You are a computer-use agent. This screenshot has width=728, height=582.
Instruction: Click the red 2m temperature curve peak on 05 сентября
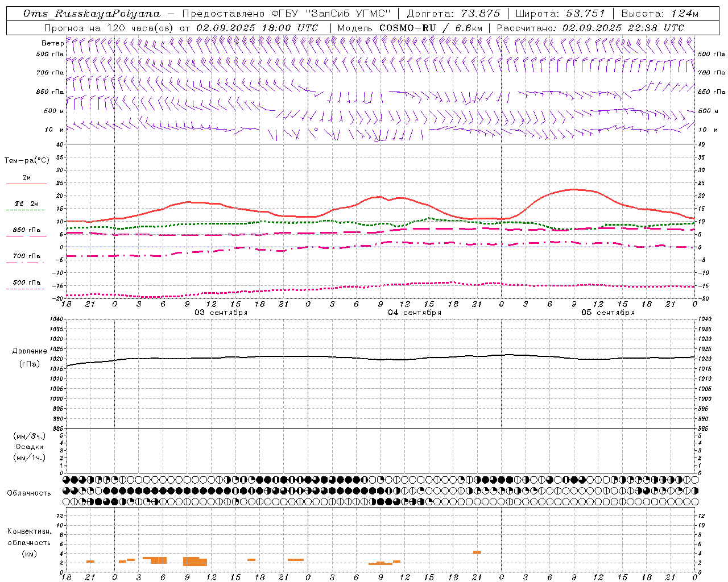tap(573, 189)
